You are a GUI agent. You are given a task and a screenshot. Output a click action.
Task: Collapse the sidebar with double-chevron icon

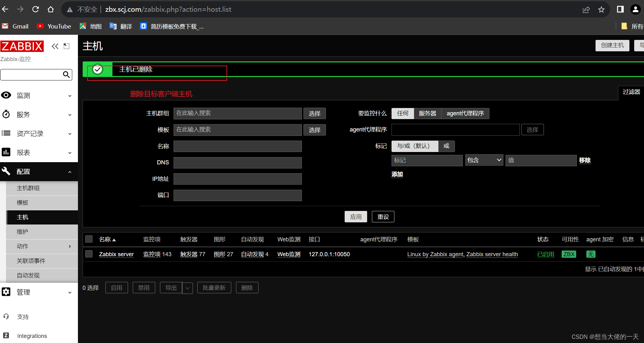click(x=55, y=46)
